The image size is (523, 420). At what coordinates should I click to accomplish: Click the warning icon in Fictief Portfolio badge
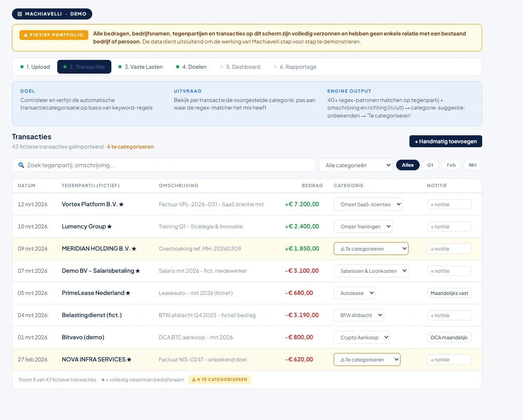[26, 35]
